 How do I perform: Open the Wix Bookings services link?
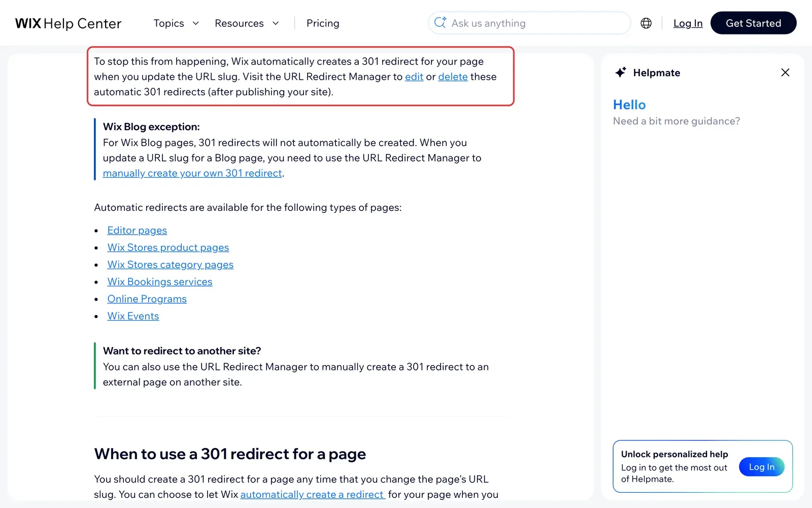(x=160, y=282)
